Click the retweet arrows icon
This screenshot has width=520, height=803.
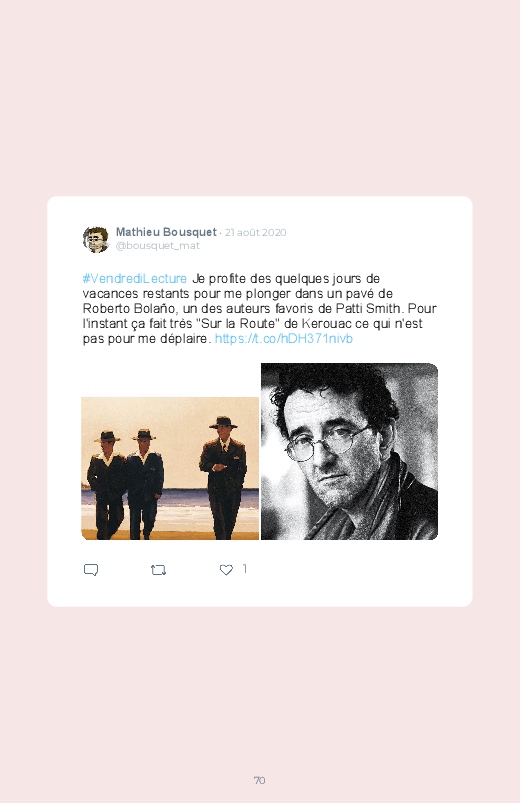click(x=158, y=570)
